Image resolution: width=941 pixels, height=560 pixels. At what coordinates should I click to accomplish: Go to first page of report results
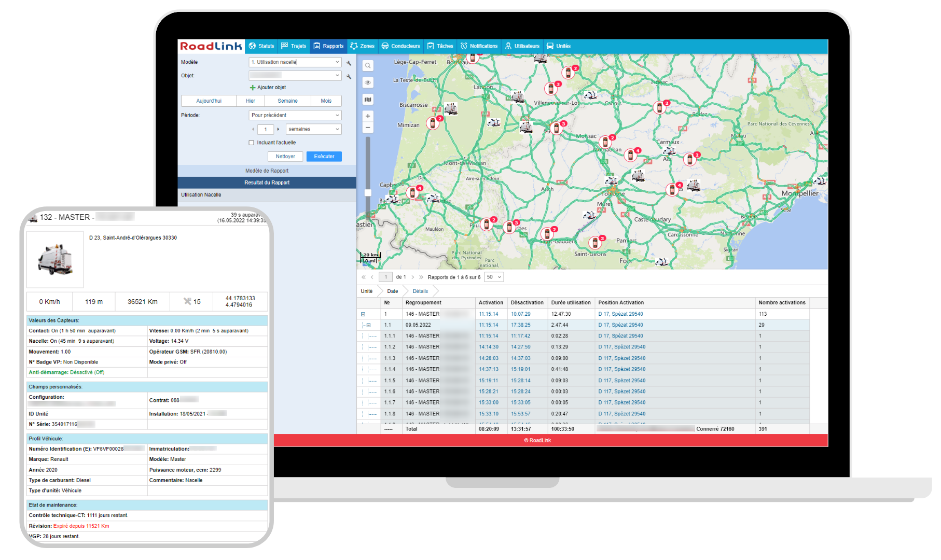tap(363, 277)
